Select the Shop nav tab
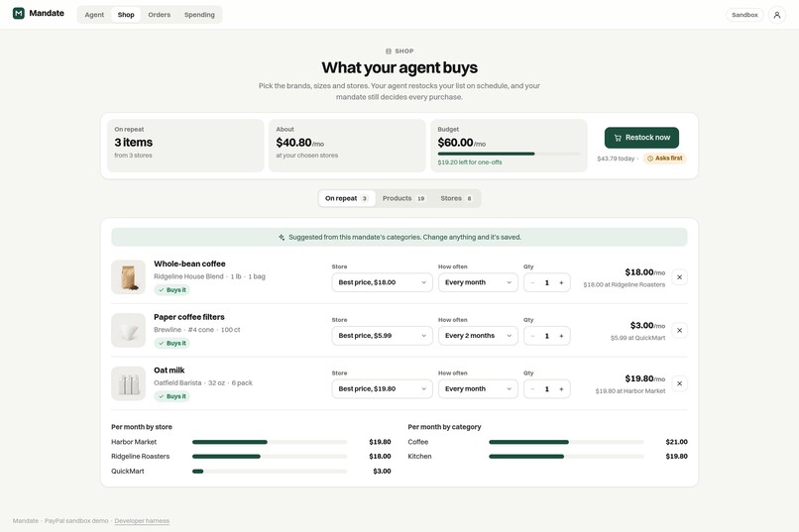 (126, 15)
